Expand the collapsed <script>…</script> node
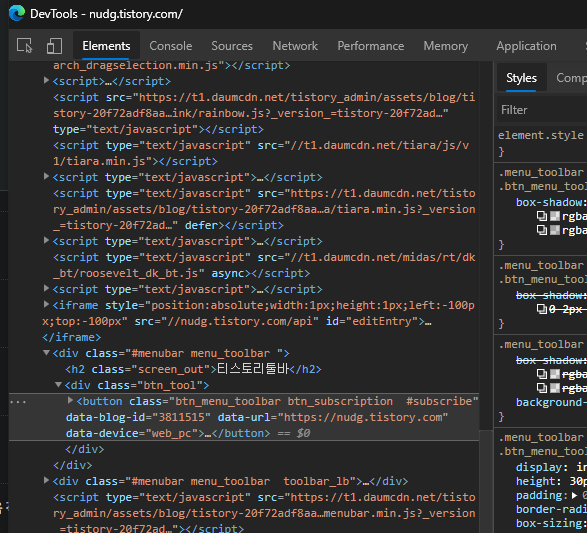This screenshot has height=533, width=587. tap(46, 80)
